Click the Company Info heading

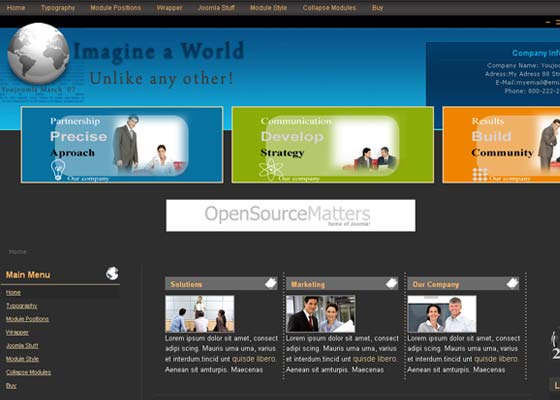(x=536, y=53)
